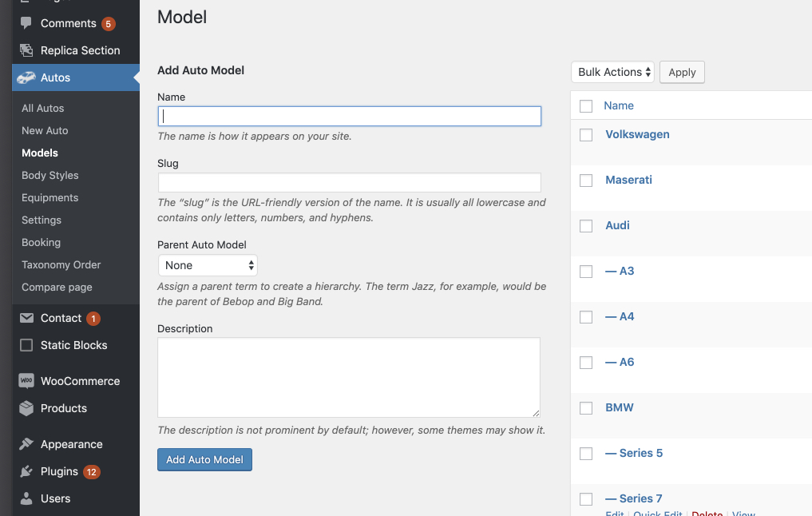Click the Comments speech bubble icon
812x516 pixels.
pyautogui.click(x=26, y=23)
